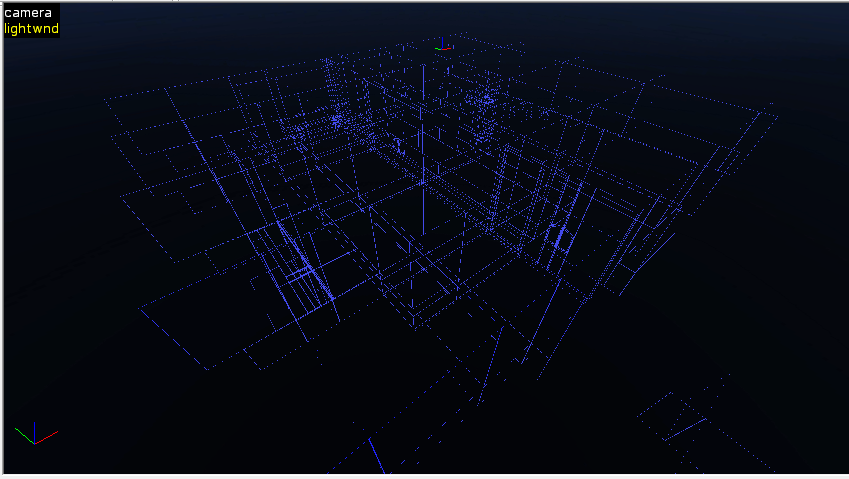This screenshot has height=479, width=849.
Task: Click the green axis of the corner gizmo
Action: 23,433
